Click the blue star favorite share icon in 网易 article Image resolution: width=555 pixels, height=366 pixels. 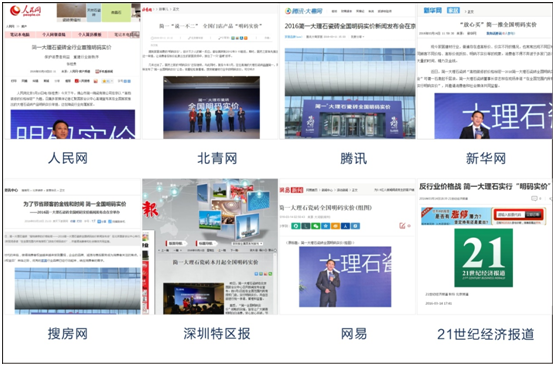pyautogui.click(x=325, y=226)
